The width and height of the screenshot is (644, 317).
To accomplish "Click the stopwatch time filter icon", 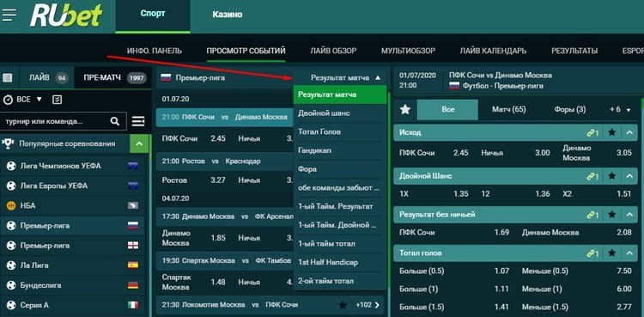I will pyautogui.click(x=8, y=100).
